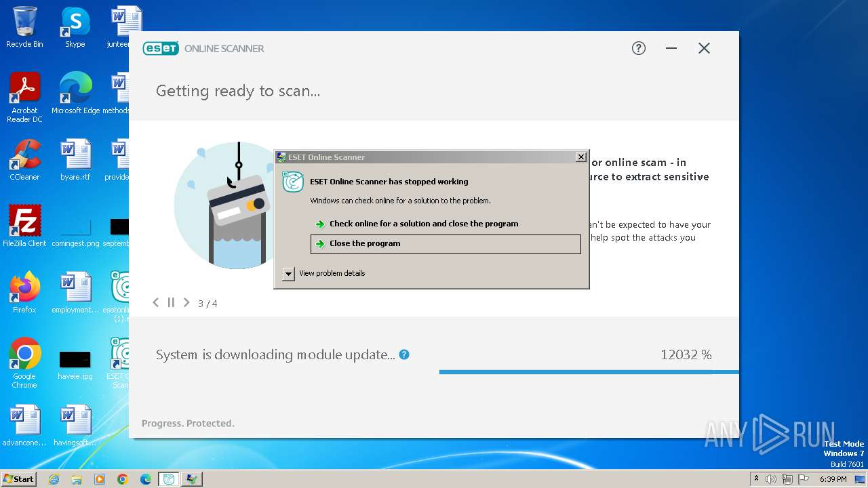
Task: Choose Check online for a solution option
Action: [x=446, y=224]
